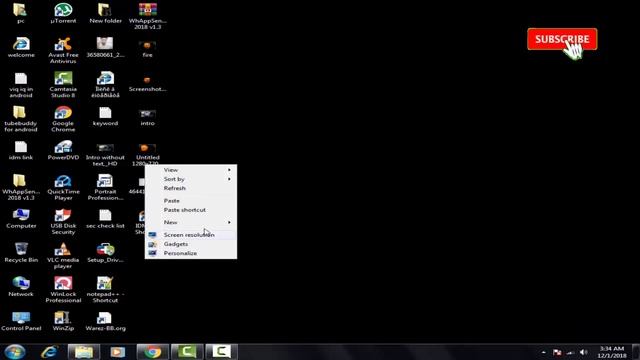Open Screen resolution from context menu

(191, 235)
